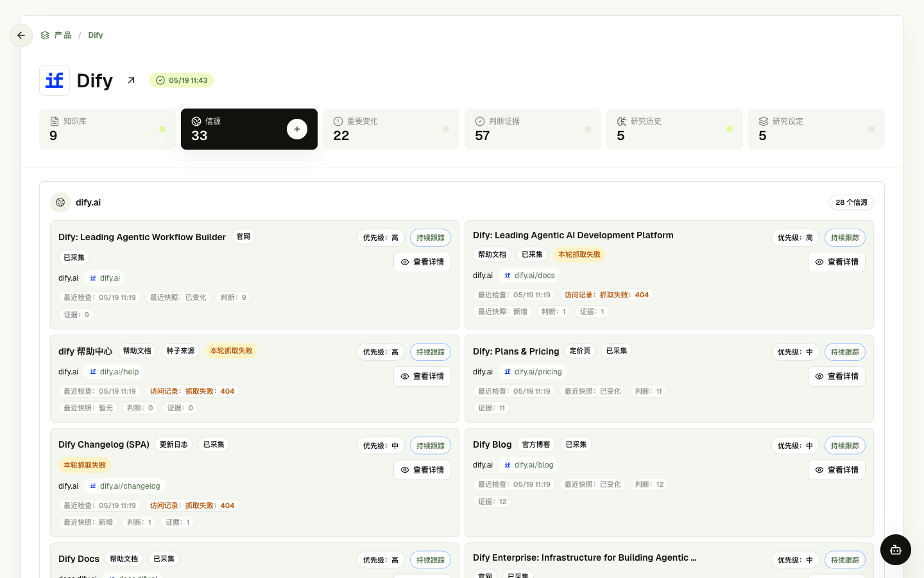Open the dify.ai/docs link chip
This screenshot has height=578, width=924.
click(x=529, y=276)
